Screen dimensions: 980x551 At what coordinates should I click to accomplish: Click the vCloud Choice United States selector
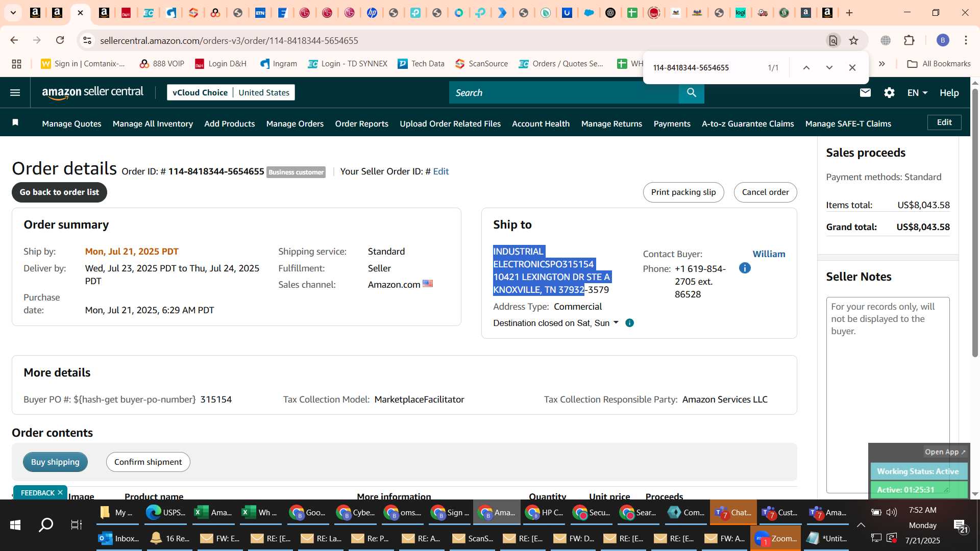[x=231, y=92]
